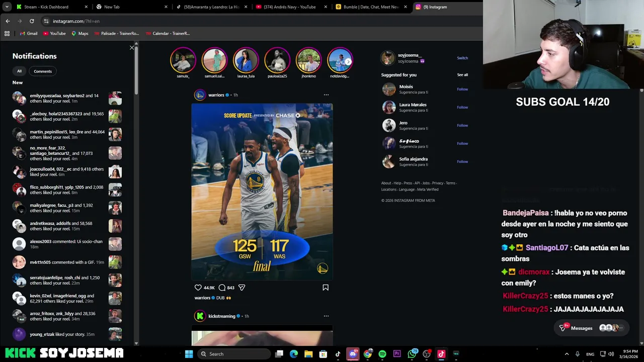Open the Meta Verified footer link
Image resolution: width=644 pixels, height=362 pixels.
click(428, 190)
